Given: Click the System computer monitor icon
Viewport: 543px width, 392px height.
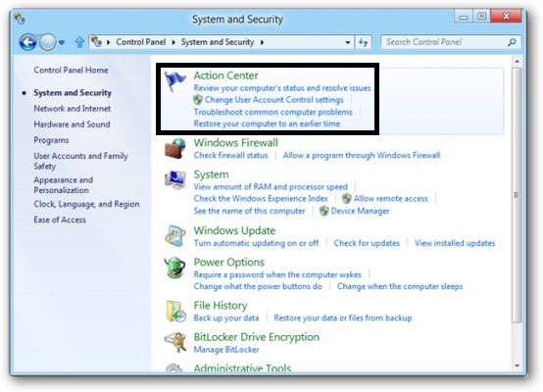Looking at the screenshot, I should click(174, 179).
